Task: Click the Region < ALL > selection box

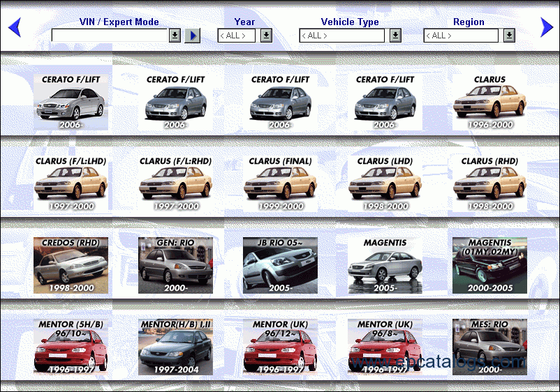Action: tap(461, 36)
